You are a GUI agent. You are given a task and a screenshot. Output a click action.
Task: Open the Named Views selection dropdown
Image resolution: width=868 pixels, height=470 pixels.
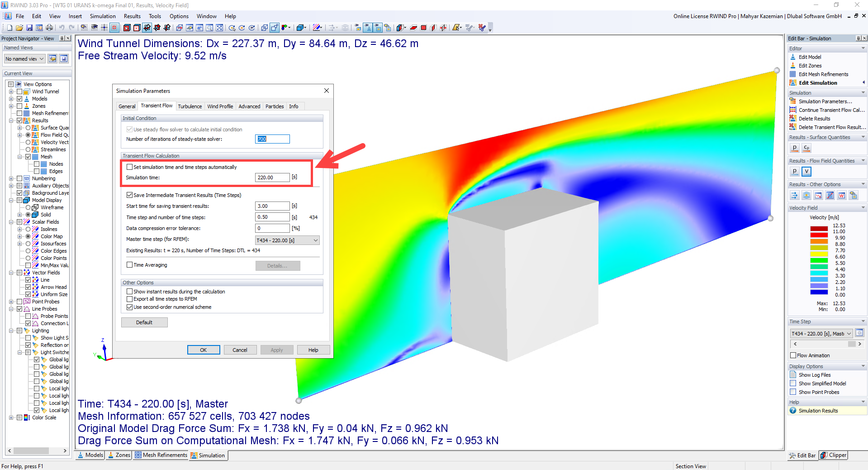[42, 58]
